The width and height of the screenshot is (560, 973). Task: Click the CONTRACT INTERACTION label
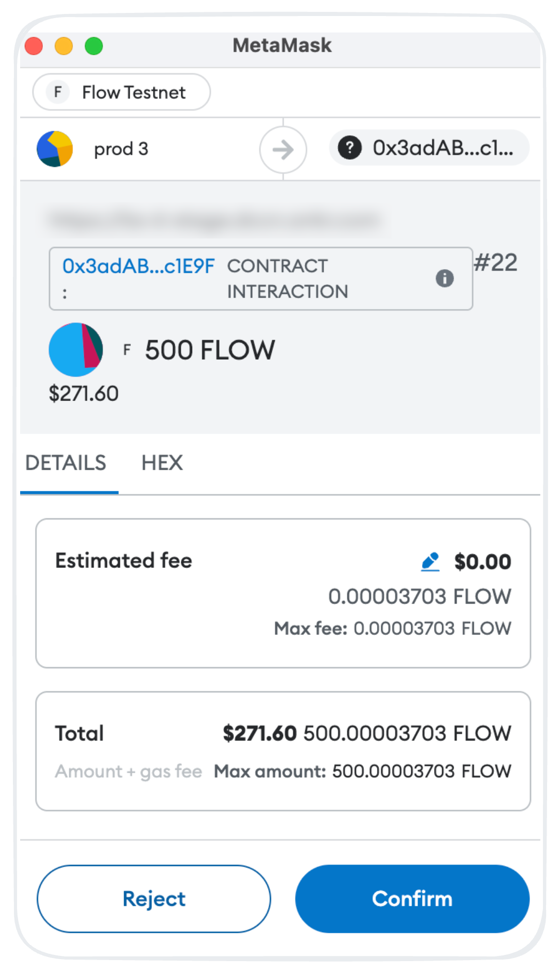(x=287, y=279)
